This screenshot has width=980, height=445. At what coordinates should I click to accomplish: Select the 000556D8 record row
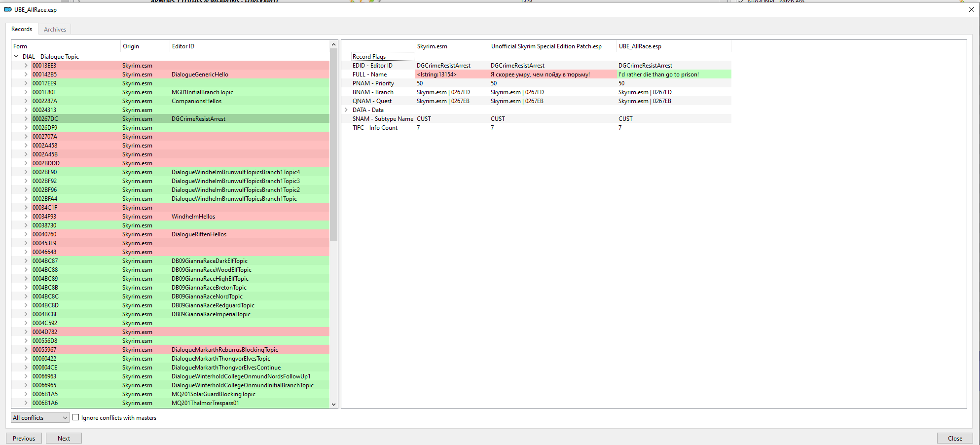click(180, 341)
